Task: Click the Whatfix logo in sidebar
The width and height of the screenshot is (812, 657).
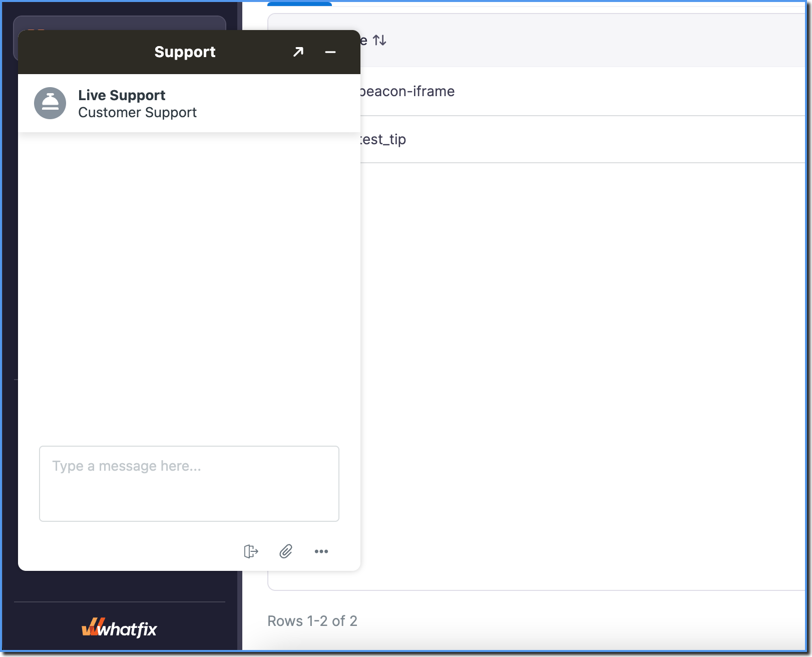Action: [119, 628]
